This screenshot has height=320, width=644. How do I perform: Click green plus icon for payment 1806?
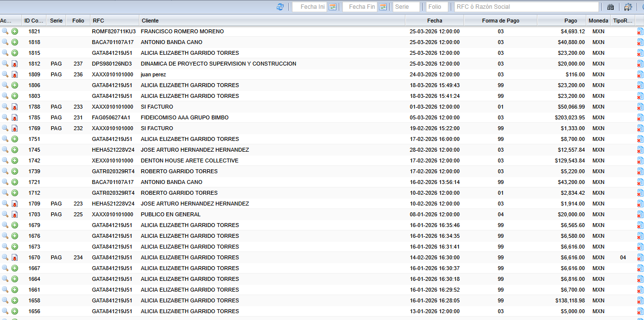pyautogui.click(x=15, y=85)
